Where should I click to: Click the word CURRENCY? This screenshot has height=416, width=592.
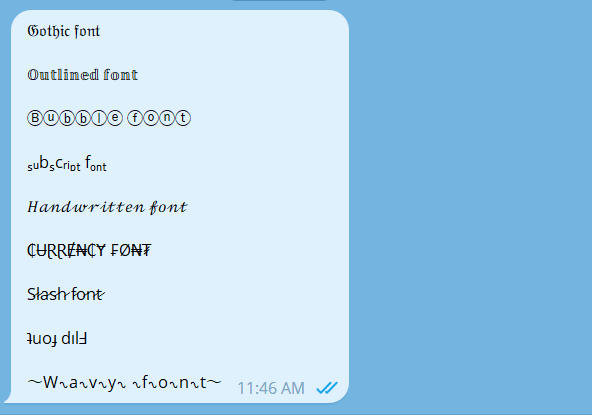point(66,251)
